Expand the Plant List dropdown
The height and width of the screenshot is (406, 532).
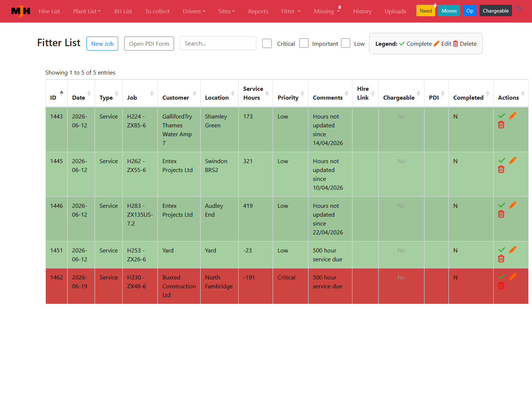point(87,11)
